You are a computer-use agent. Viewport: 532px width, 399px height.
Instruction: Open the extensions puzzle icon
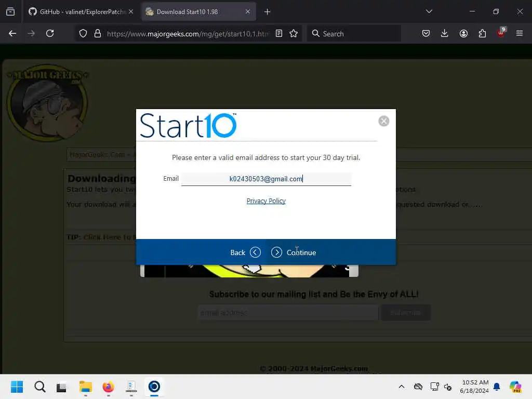tap(483, 34)
